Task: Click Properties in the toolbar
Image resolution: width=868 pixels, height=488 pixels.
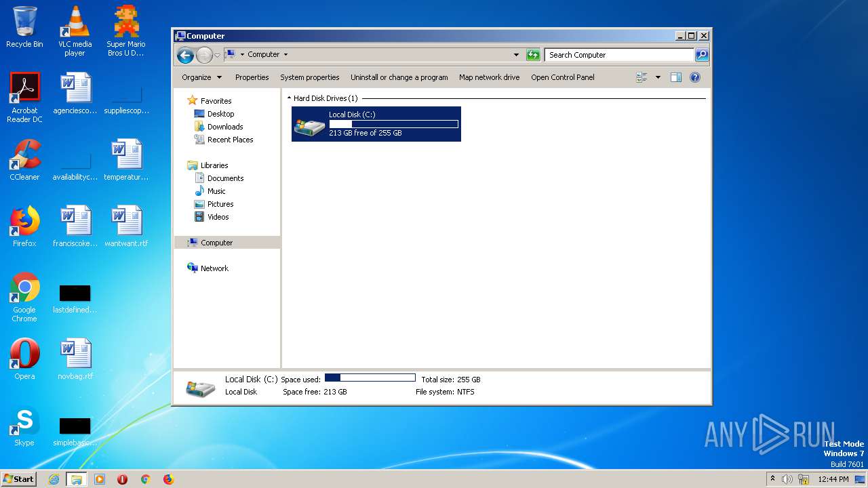Action: [252, 77]
